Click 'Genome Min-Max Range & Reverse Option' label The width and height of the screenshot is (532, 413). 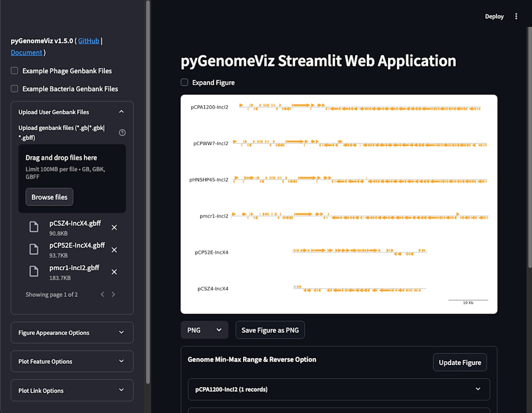pyautogui.click(x=252, y=359)
